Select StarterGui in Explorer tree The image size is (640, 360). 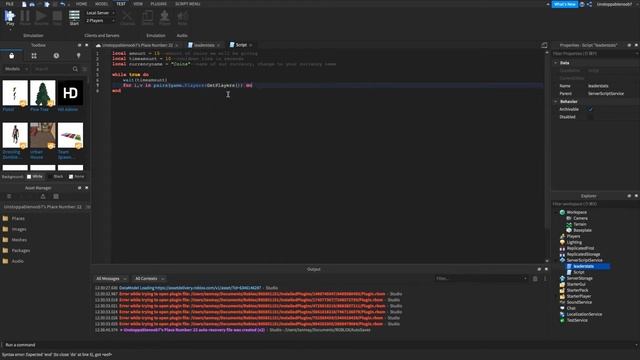pos(576,284)
